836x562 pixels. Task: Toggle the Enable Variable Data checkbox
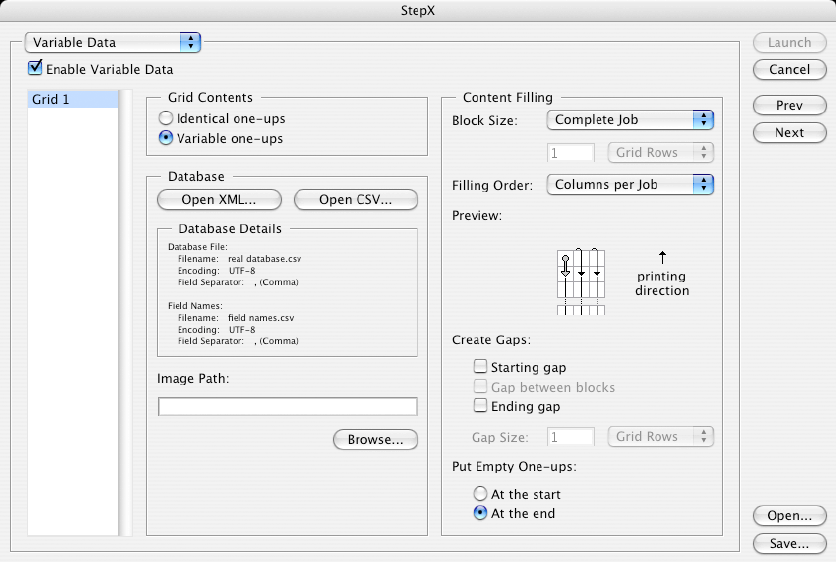36,69
